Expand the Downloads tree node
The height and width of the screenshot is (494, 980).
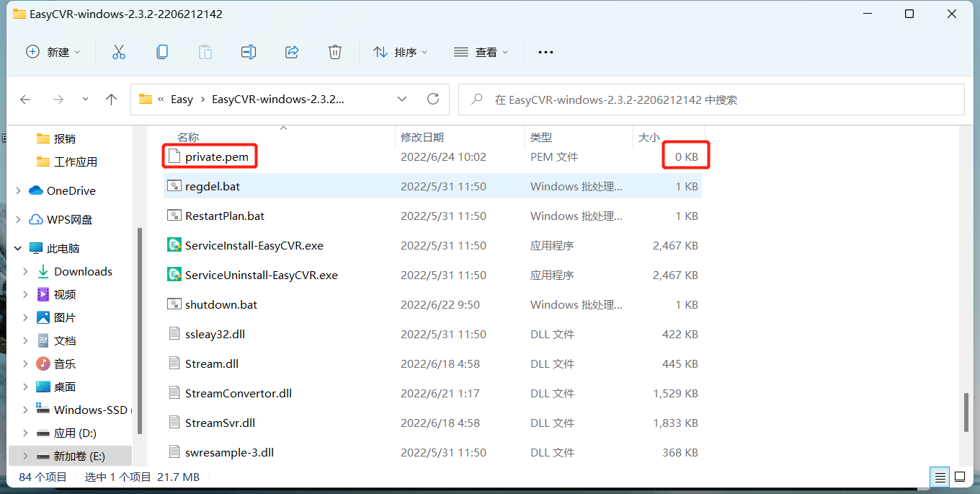(x=26, y=271)
